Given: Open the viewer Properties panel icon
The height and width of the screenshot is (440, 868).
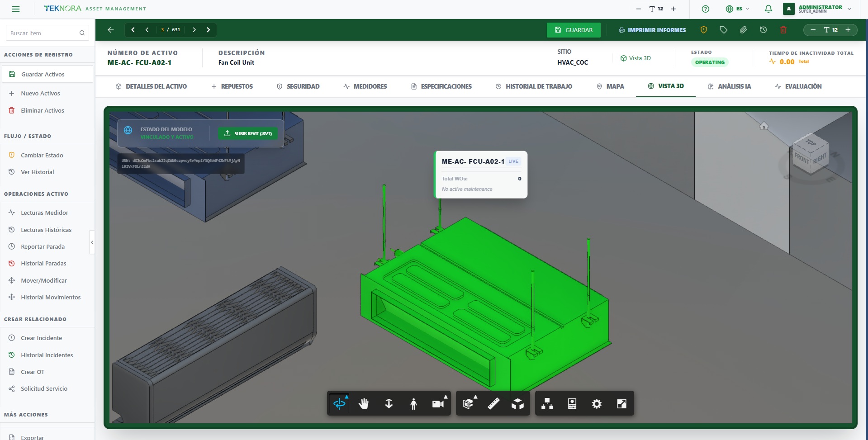Looking at the screenshot, I should (572, 403).
